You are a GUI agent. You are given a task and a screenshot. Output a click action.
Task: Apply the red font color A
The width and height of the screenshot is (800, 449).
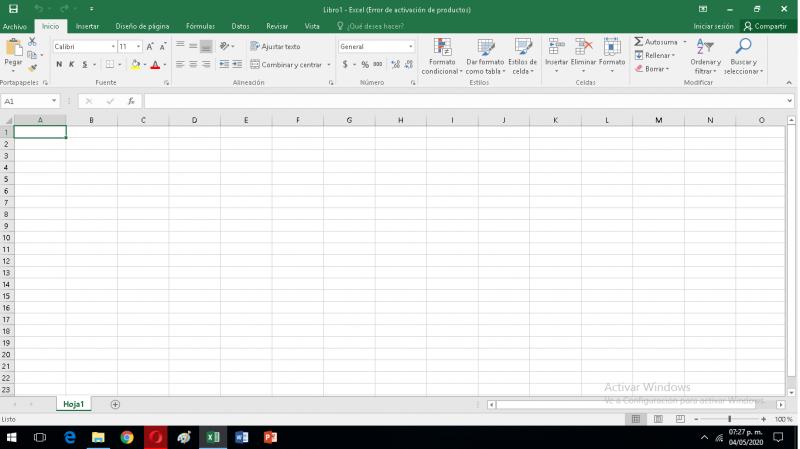[x=156, y=64]
